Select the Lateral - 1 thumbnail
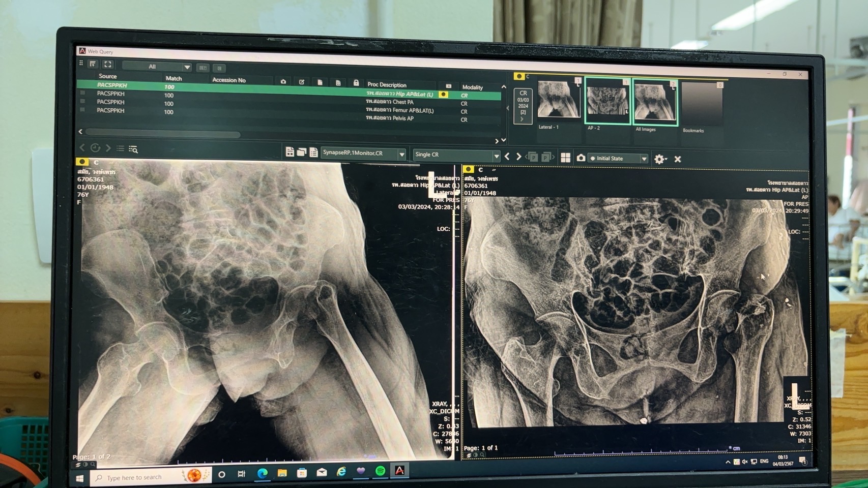 pos(558,100)
